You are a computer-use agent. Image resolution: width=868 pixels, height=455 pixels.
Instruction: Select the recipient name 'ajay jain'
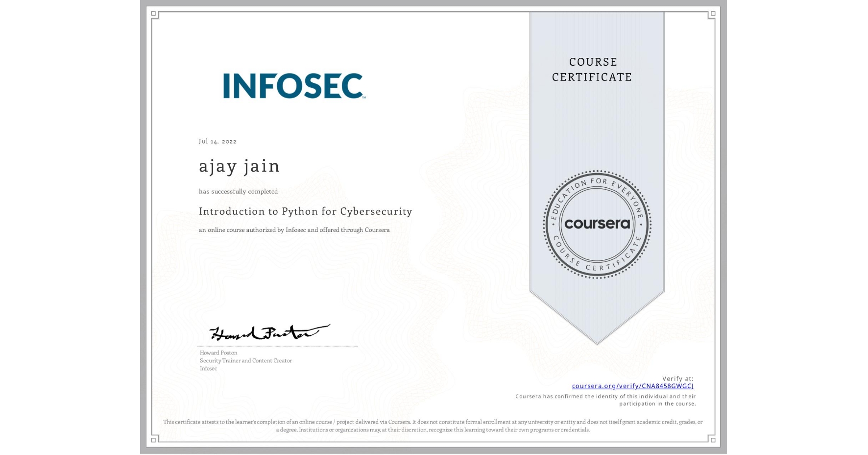tap(239, 166)
